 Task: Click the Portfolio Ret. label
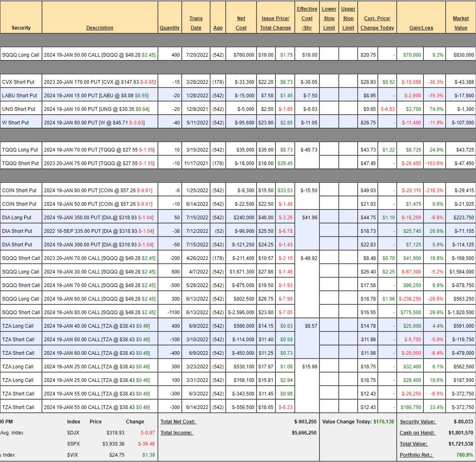click(x=416, y=455)
